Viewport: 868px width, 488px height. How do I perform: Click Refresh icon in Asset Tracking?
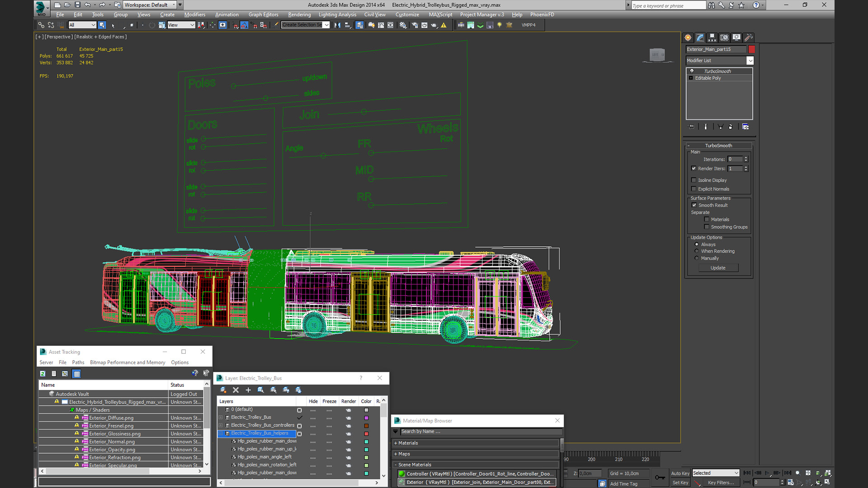pos(42,374)
